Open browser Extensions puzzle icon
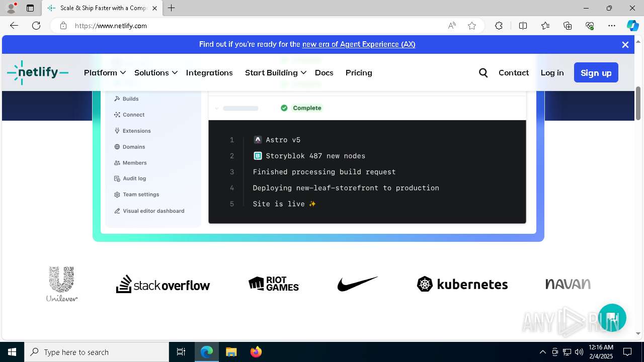Screen dimensions: 644x362 [x=499, y=26]
